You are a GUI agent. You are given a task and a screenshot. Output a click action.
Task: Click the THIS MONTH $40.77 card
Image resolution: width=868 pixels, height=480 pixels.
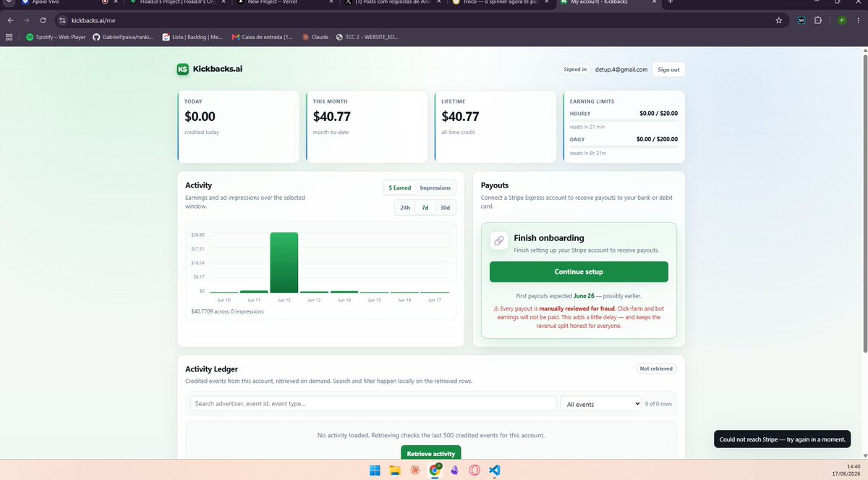pyautogui.click(x=367, y=127)
